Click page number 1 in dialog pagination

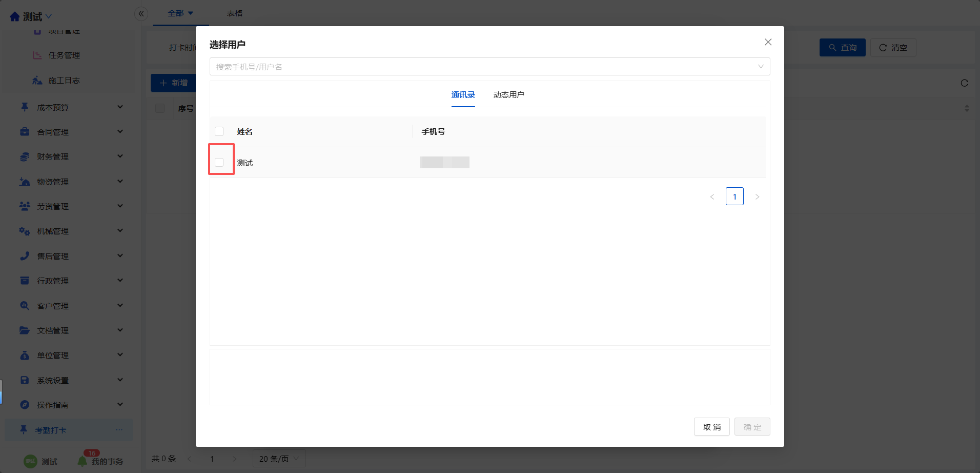[x=734, y=196]
